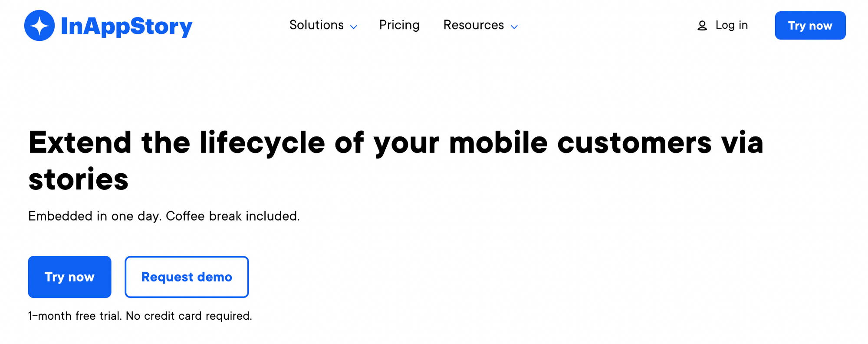Image resolution: width=868 pixels, height=344 pixels.
Task: Click the user profile icon beside Log in
Action: click(x=702, y=26)
